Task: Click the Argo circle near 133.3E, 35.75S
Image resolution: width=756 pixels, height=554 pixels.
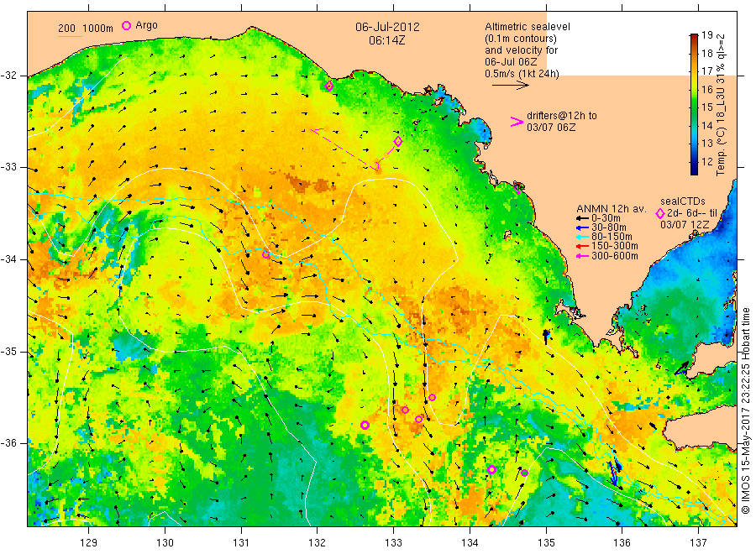Action: 418,419
